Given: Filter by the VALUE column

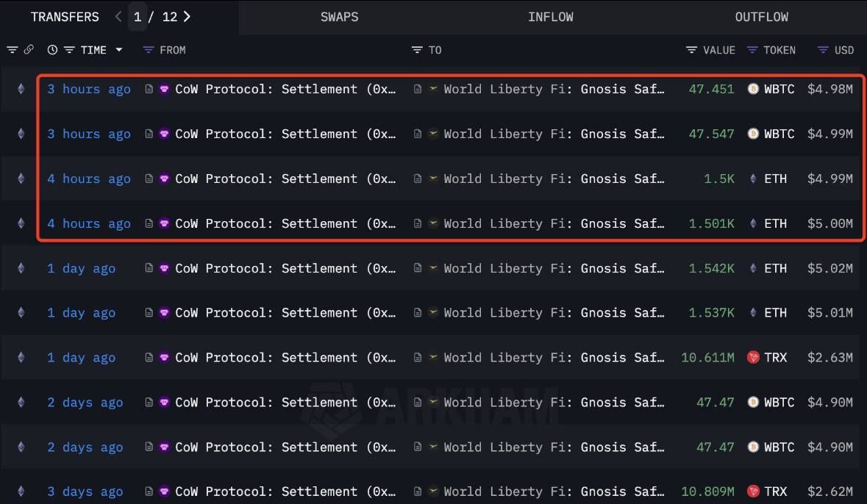Looking at the screenshot, I should click(691, 50).
